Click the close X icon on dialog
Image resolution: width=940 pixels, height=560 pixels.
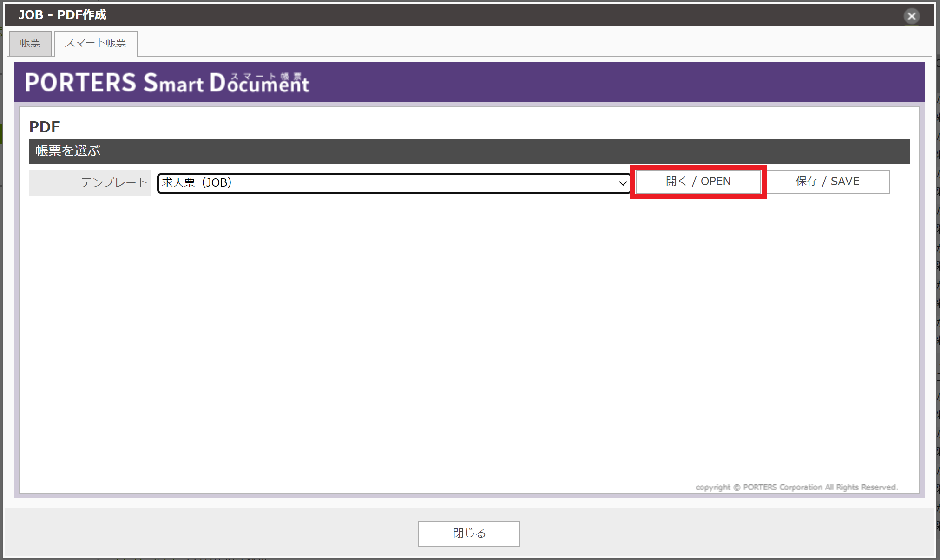[911, 16]
